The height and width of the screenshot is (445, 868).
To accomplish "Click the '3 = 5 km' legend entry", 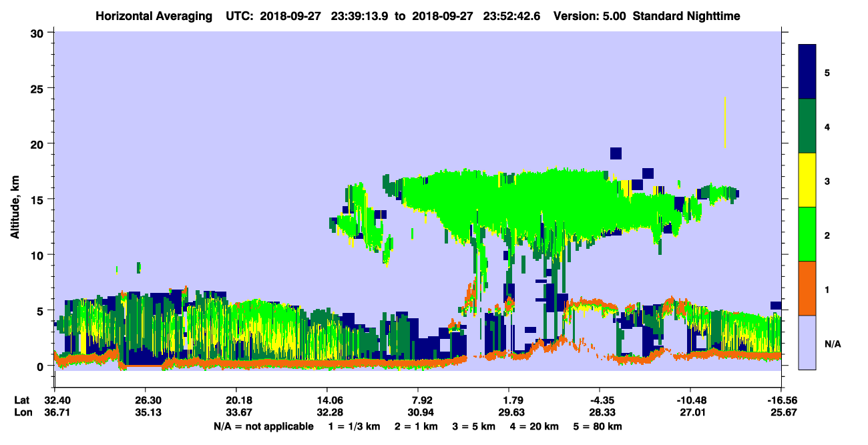I will pyautogui.click(x=473, y=426).
